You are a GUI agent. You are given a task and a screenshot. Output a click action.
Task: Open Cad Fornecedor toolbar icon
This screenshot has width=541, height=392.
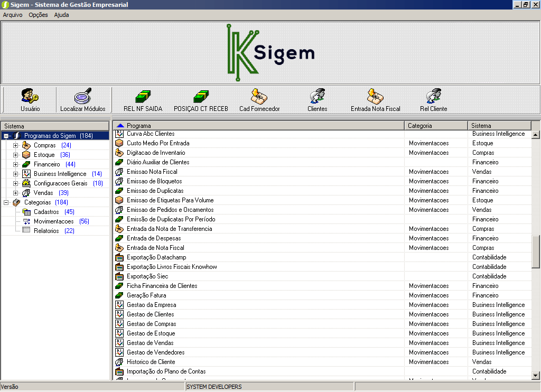tap(259, 97)
